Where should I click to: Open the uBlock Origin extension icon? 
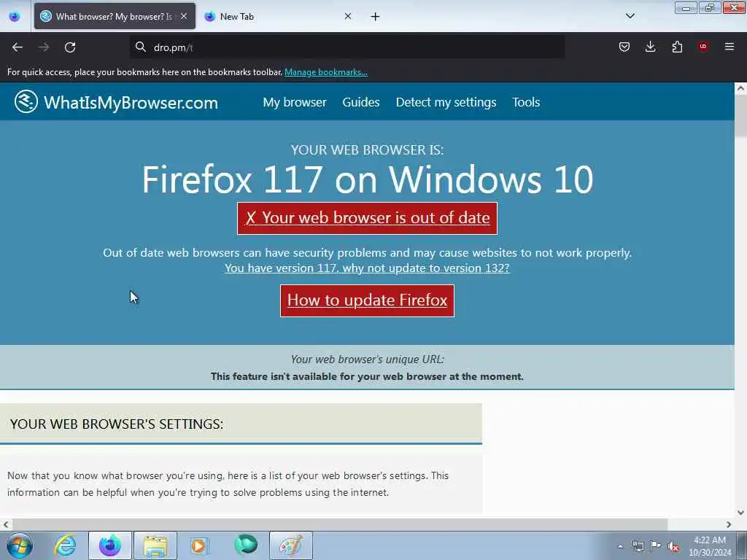[x=703, y=47]
